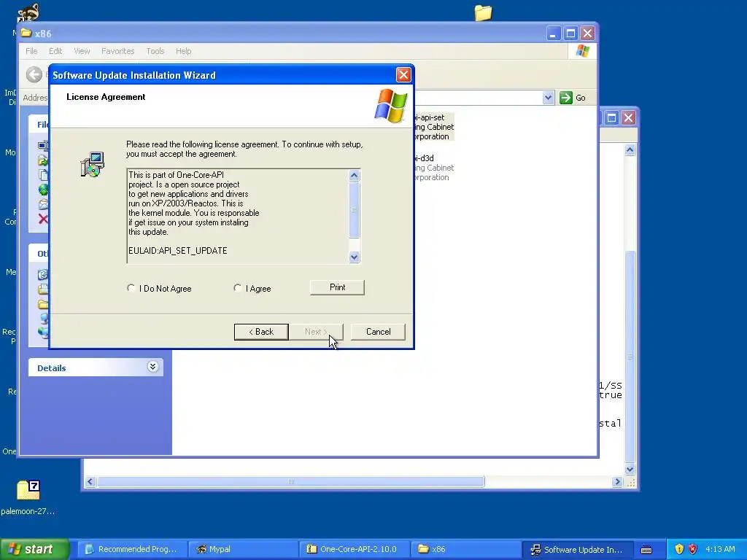Open the Favorites menu in x86 window

click(117, 51)
